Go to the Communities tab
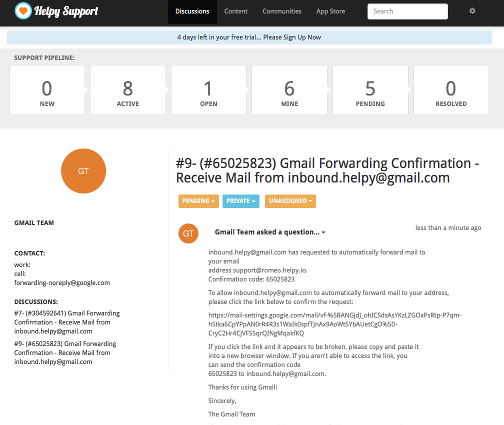 [x=282, y=11]
